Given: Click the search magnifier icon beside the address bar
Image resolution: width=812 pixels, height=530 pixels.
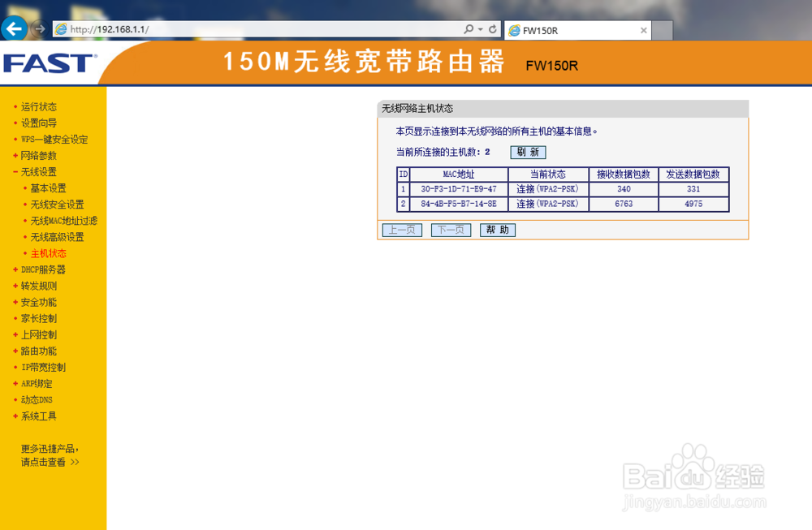Looking at the screenshot, I should (469, 28).
